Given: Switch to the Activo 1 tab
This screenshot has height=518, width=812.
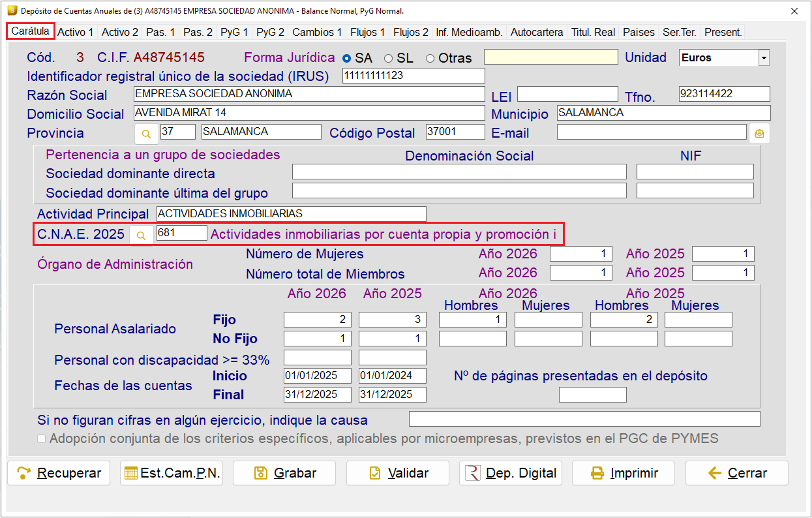Looking at the screenshot, I should (x=76, y=32).
